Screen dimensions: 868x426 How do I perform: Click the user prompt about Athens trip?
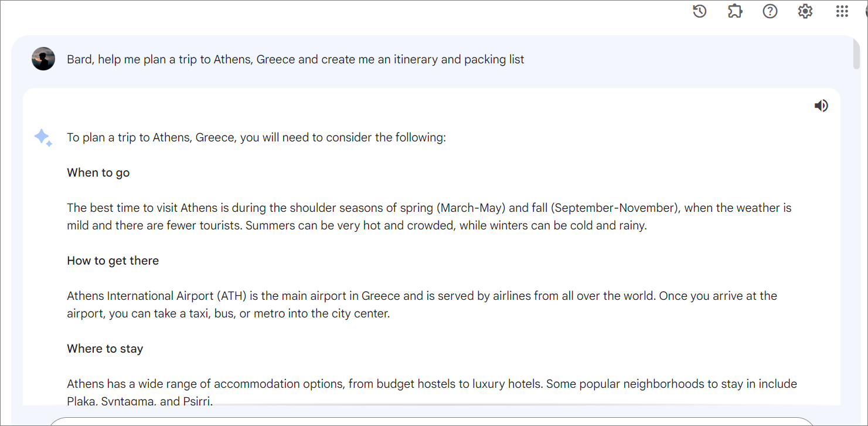click(x=295, y=59)
